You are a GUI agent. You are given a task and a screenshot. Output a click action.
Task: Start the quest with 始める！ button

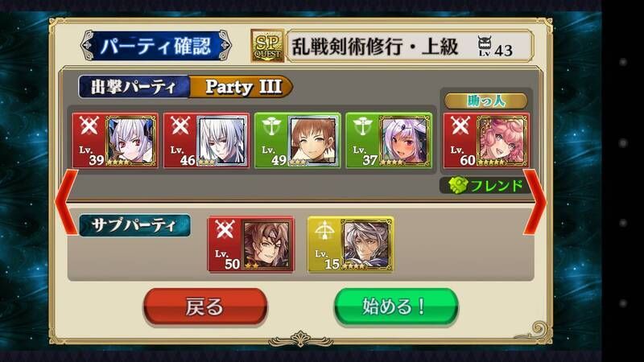pyautogui.click(x=396, y=306)
